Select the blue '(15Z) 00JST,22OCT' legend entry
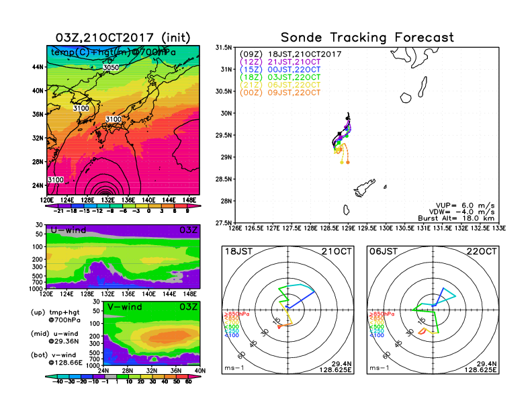Screen dimensions: 532x411 pos(280,70)
